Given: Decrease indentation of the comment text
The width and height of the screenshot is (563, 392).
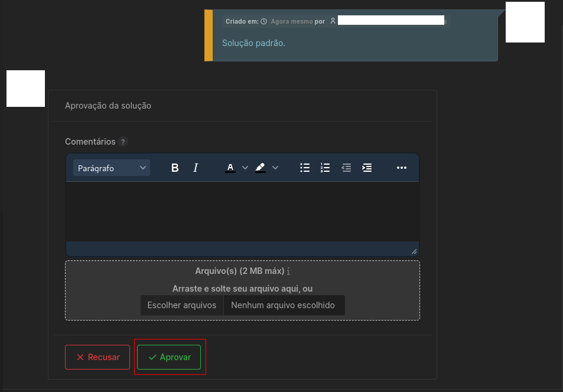Looking at the screenshot, I should click(346, 168).
